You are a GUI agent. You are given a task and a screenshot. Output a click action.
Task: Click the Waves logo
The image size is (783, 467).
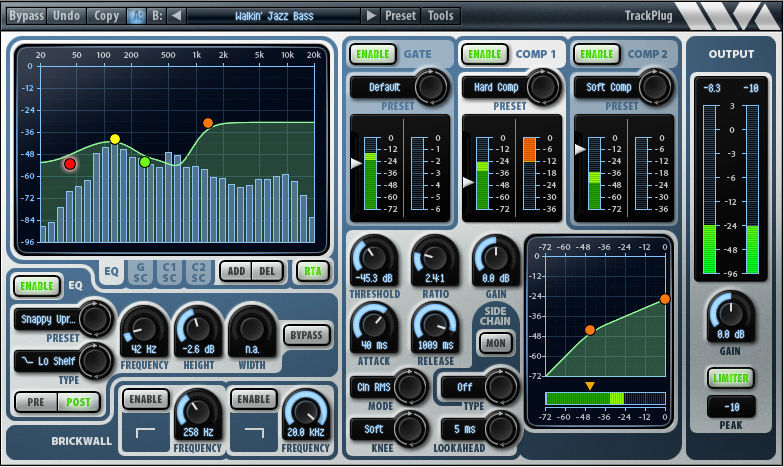click(727, 16)
